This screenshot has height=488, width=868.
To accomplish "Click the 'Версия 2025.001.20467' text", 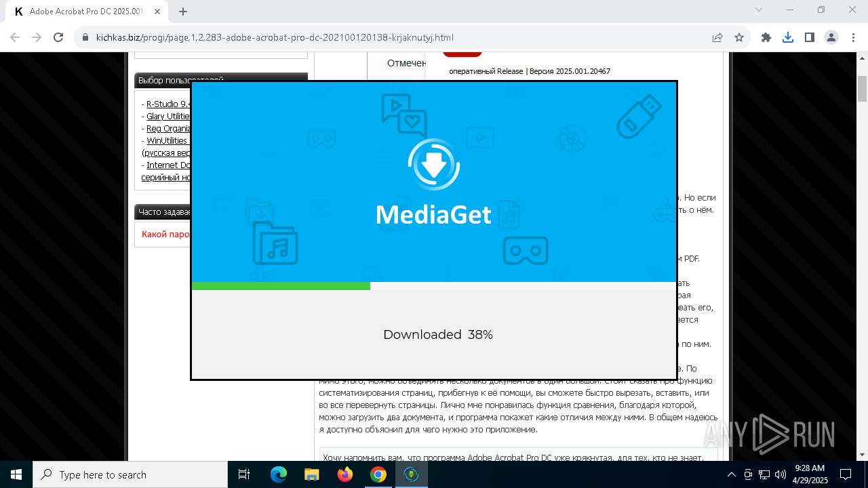I will [x=570, y=71].
